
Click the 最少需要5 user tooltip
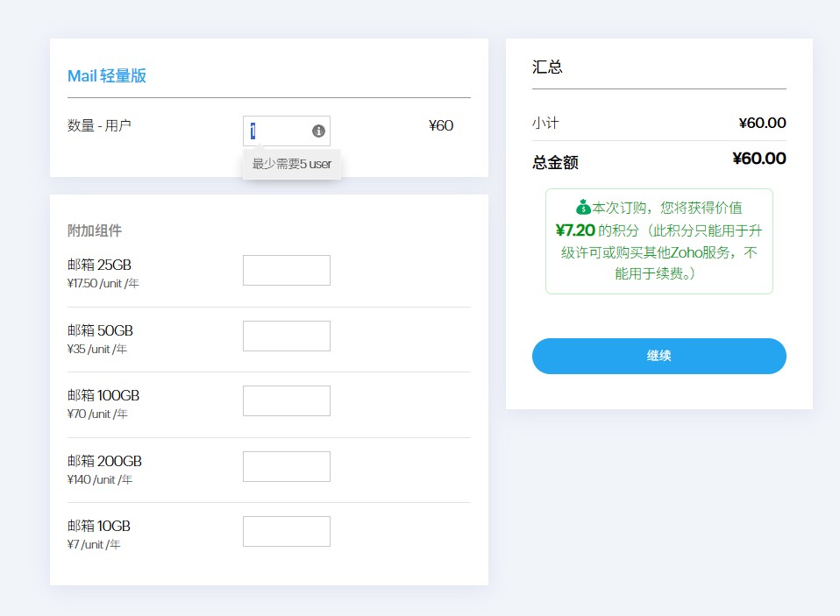point(291,164)
